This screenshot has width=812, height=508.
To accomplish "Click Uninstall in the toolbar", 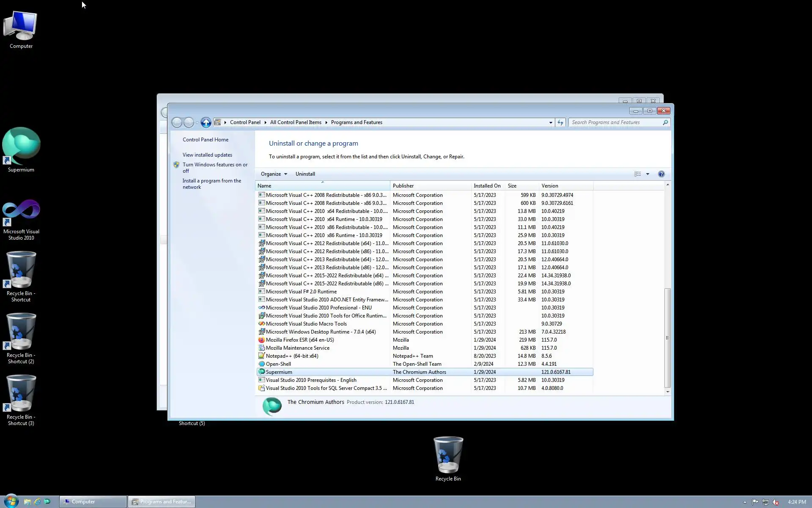I will point(305,174).
